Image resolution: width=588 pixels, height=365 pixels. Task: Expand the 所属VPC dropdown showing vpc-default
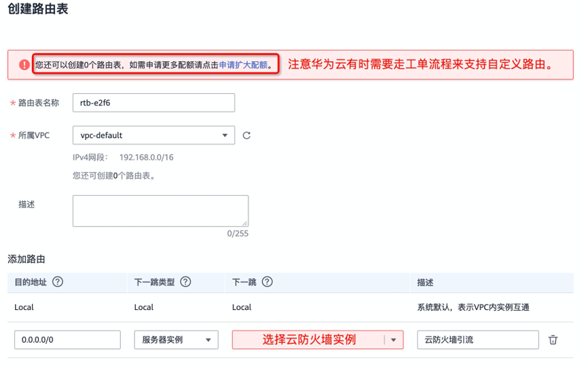pos(153,135)
